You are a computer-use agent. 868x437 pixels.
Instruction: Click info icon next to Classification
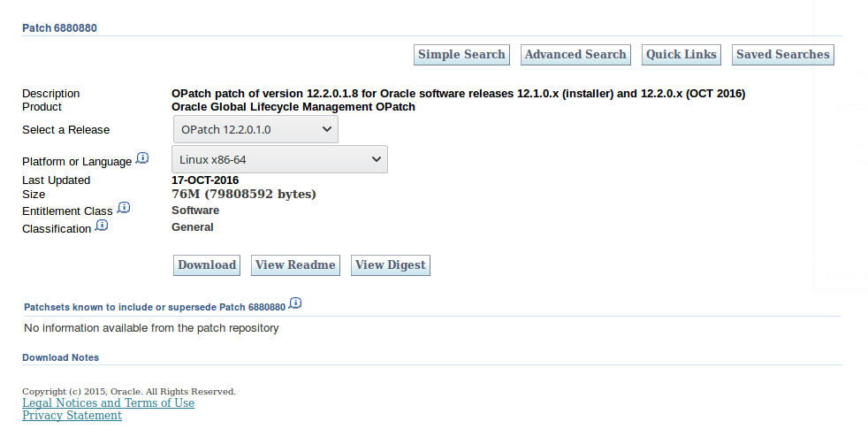[x=102, y=226]
